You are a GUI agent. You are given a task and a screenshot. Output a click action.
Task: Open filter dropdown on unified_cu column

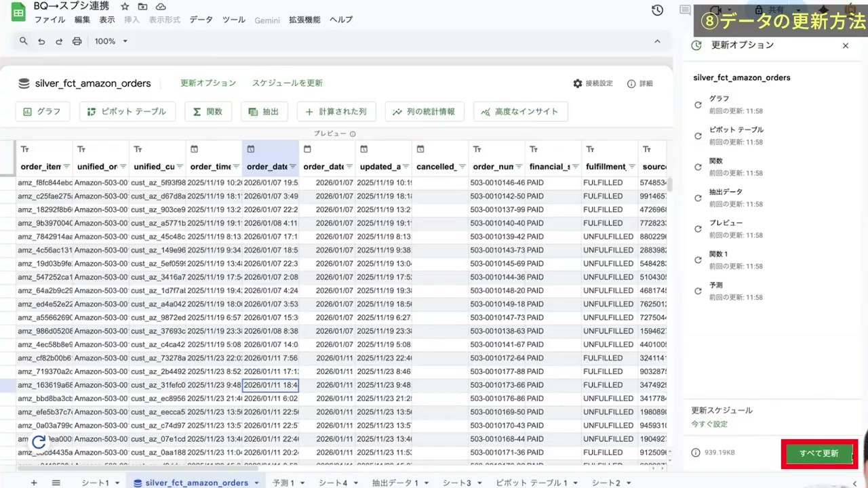coord(180,167)
